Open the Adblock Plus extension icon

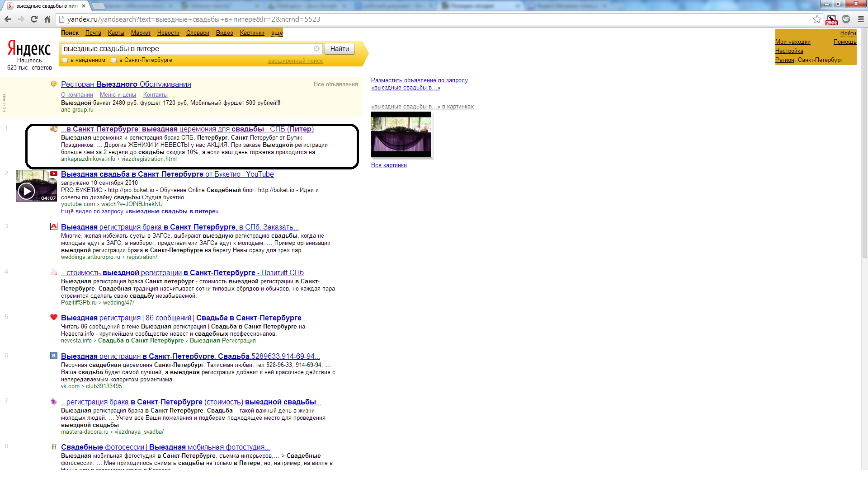pos(846,19)
